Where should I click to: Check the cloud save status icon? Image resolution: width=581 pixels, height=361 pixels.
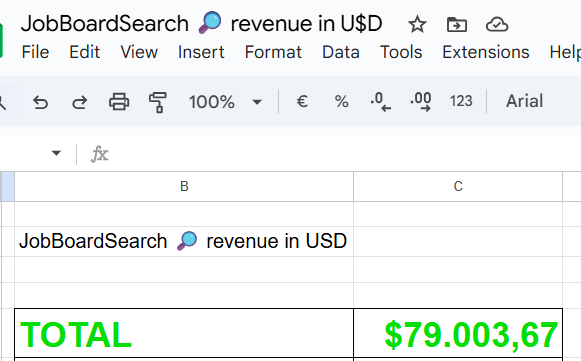tap(497, 24)
